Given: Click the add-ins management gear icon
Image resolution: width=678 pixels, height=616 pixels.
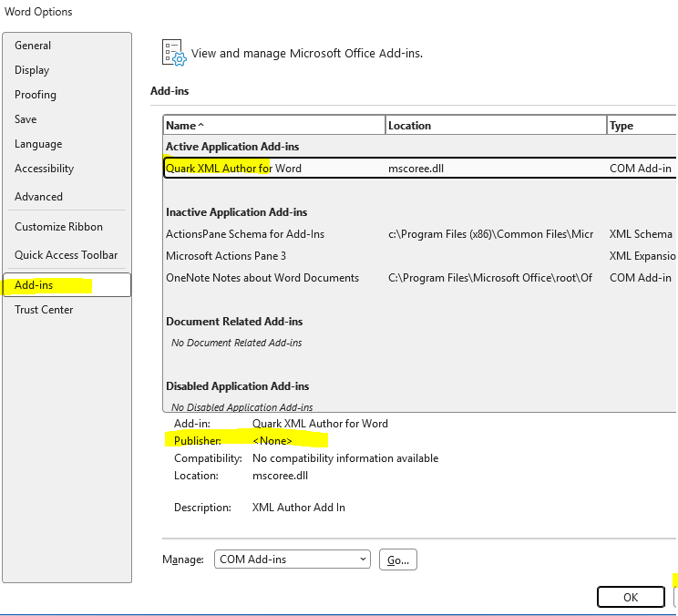Looking at the screenshot, I should [x=174, y=53].
